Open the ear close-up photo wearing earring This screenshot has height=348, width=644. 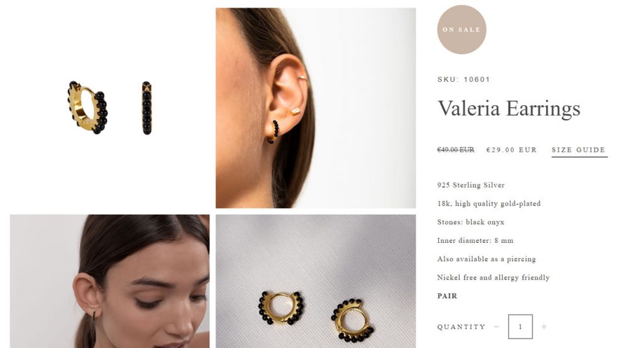coord(316,108)
